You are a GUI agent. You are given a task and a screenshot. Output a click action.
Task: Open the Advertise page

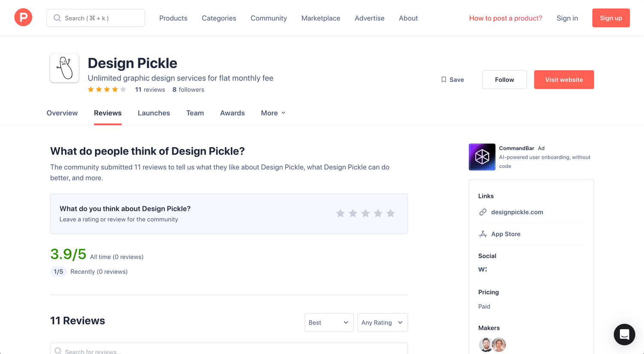370,18
